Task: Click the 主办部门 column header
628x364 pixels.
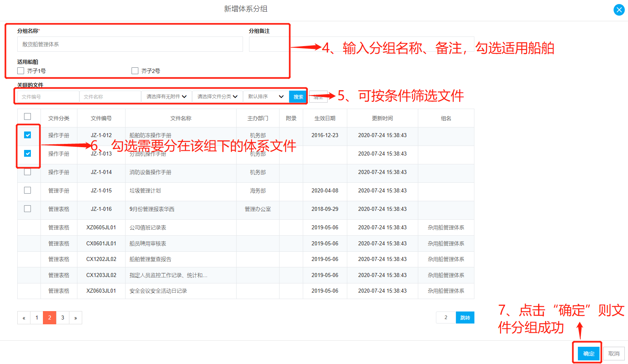Action: click(258, 118)
